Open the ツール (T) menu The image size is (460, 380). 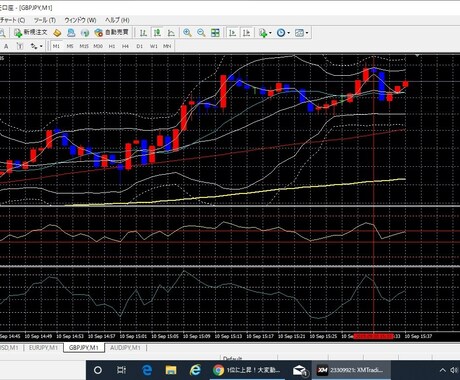coord(45,20)
